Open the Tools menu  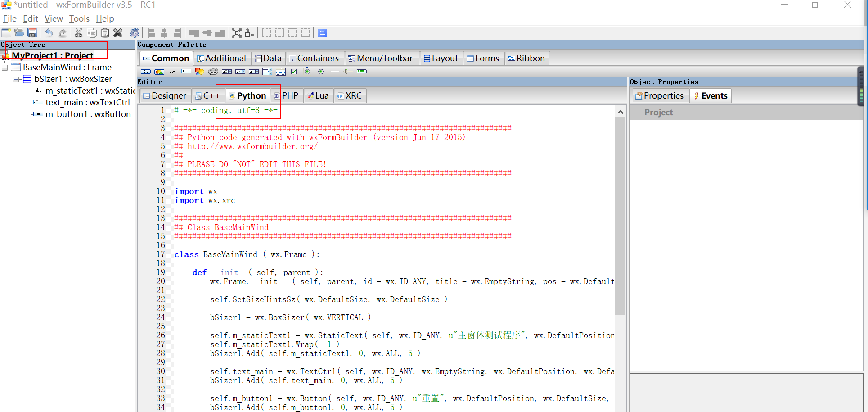79,18
